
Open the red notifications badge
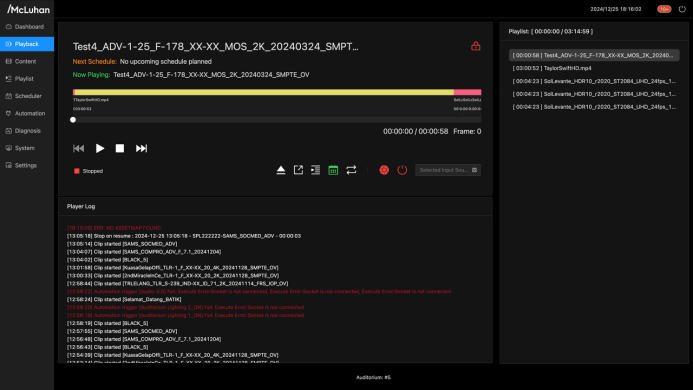[664, 9]
